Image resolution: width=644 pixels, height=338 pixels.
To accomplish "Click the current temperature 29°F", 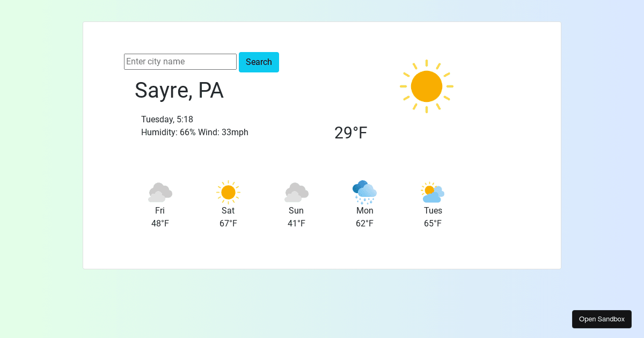I will coord(351,133).
